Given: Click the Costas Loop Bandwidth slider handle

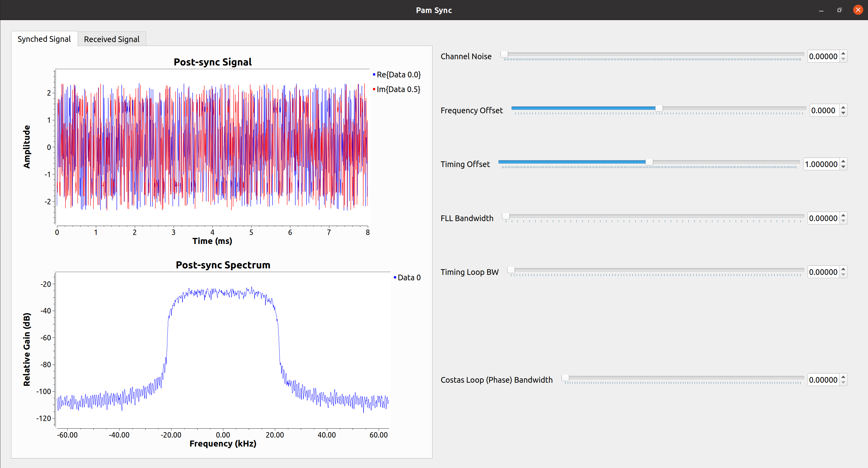Looking at the screenshot, I should (x=565, y=378).
